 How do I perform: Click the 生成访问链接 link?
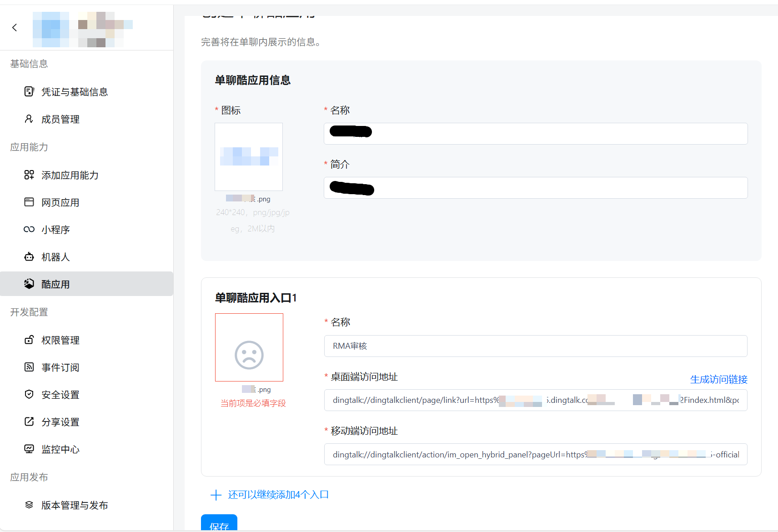tap(718, 379)
